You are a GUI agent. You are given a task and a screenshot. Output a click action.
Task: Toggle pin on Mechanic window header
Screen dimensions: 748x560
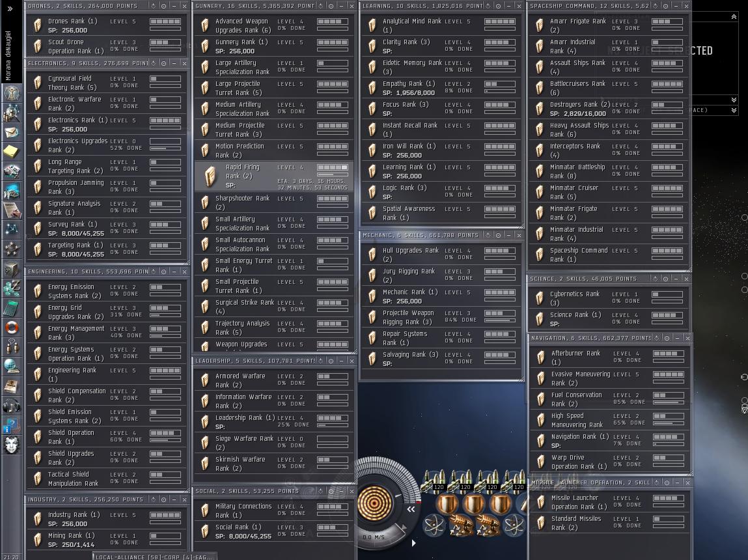point(488,235)
